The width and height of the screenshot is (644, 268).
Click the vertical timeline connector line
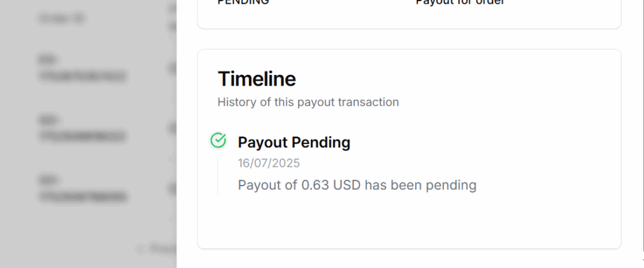pyautogui.click(x=218, y=176)
